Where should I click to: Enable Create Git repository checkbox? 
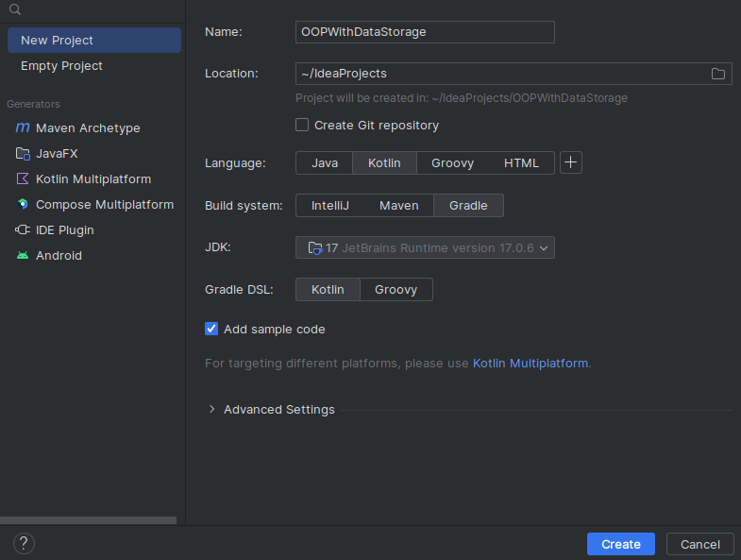pyautogui.click(x=302, y=125)
